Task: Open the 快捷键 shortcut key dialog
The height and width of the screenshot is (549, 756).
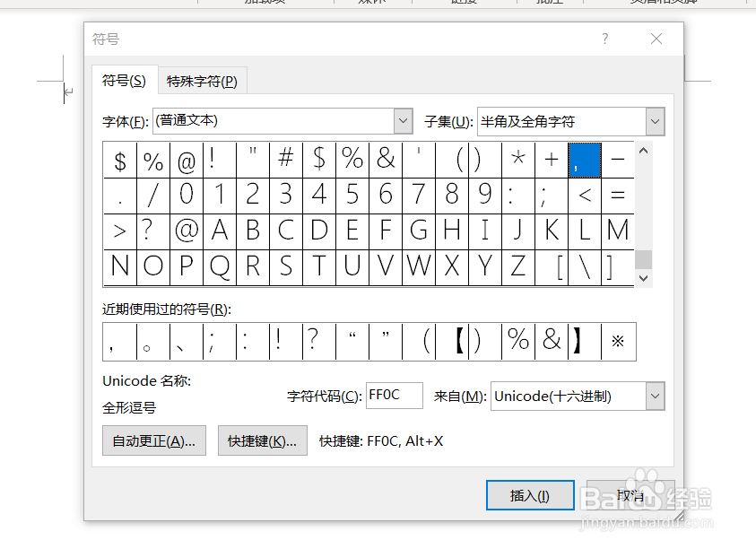Action: 262,440
